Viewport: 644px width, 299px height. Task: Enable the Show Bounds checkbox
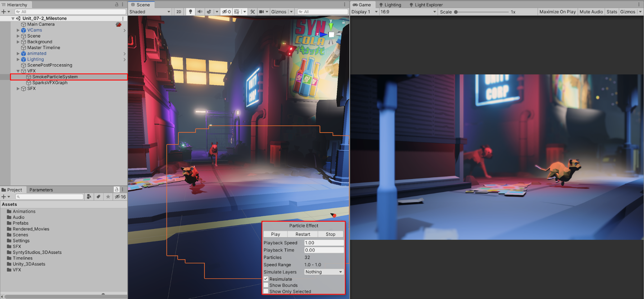(x=266, y=285)
